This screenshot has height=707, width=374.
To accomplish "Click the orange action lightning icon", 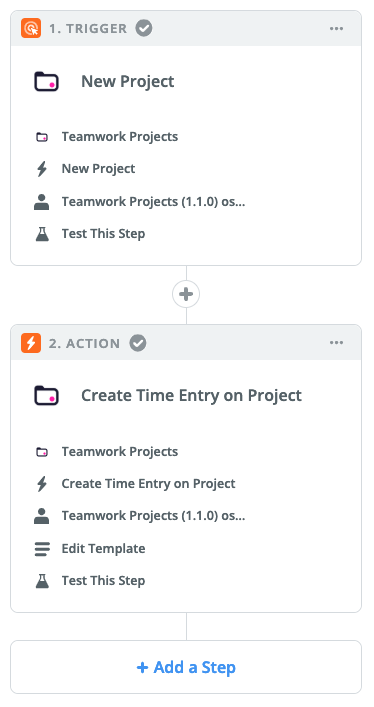I will click(31, 343).
